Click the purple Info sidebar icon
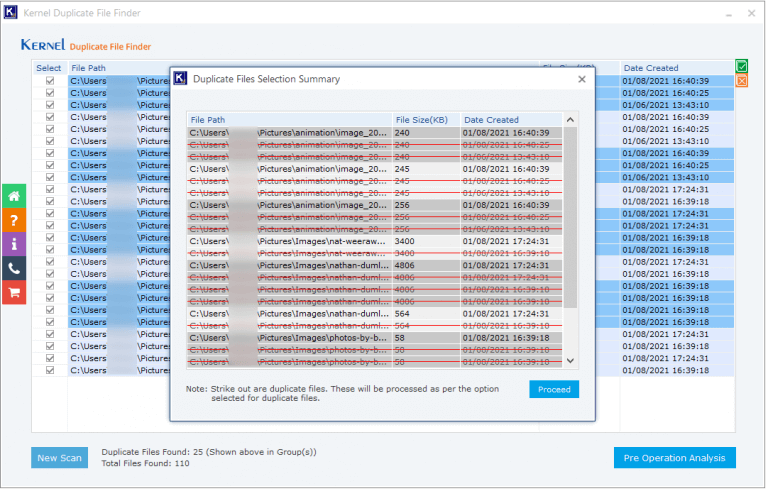768x491 pixels. coord(14,244)
